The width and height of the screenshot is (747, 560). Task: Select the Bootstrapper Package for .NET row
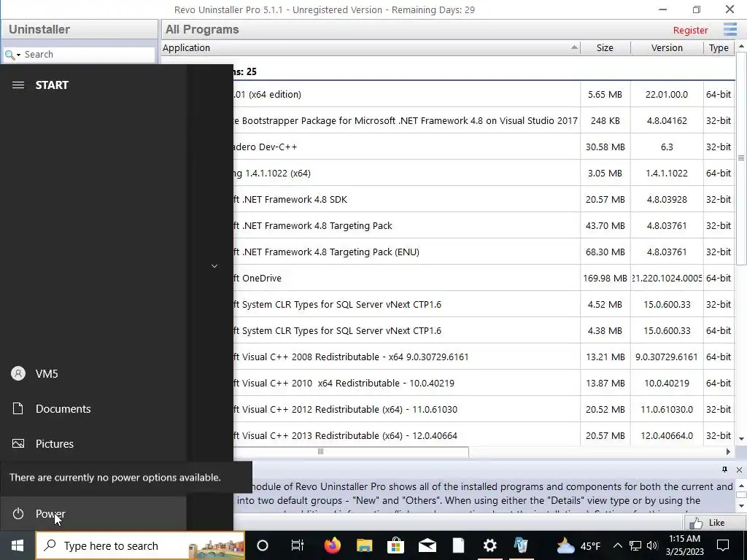pos(483,120)
